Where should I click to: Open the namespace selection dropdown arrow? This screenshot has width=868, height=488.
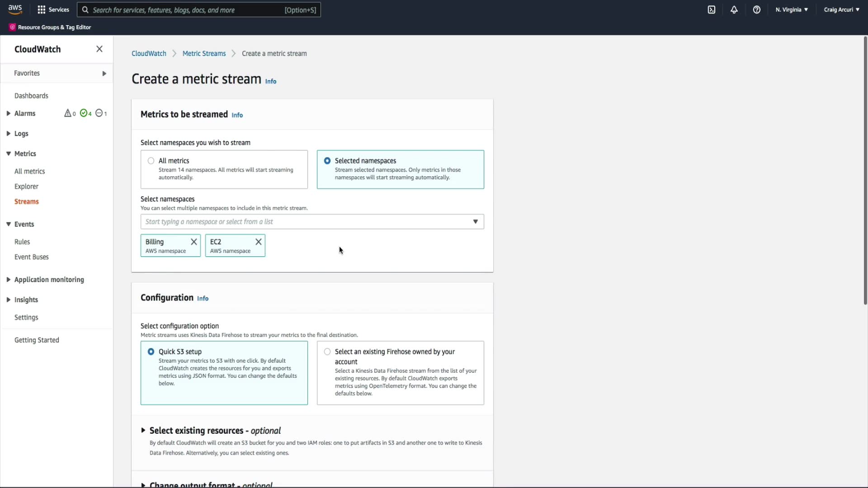pyautogui.click(x=475, y=221)
